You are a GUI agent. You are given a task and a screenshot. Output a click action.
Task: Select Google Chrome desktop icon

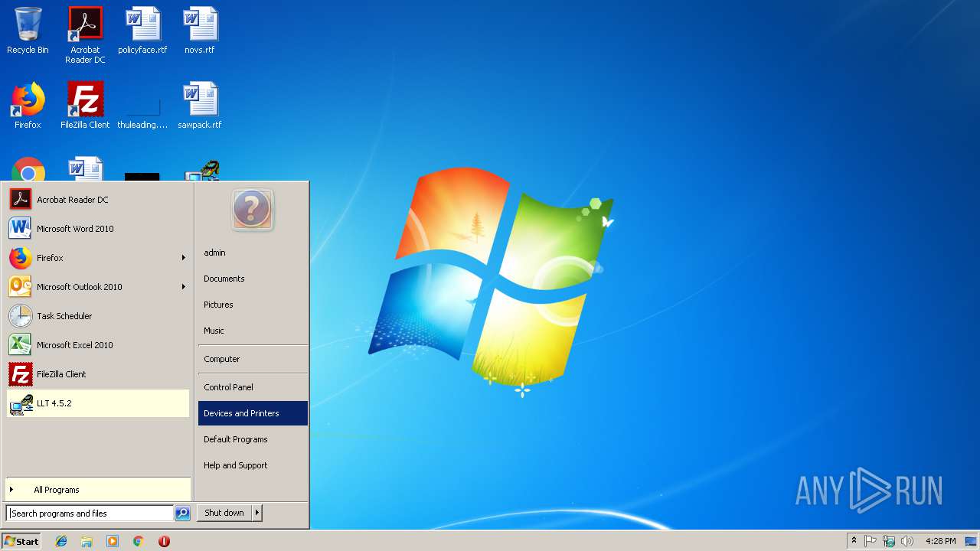coord(28,170)
